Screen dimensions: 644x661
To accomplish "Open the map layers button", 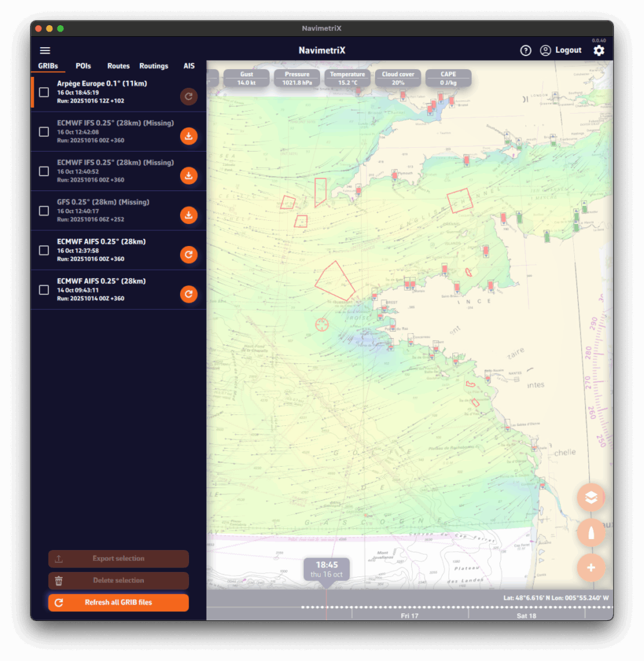I will pyautogui.click(x=591, y=497).
